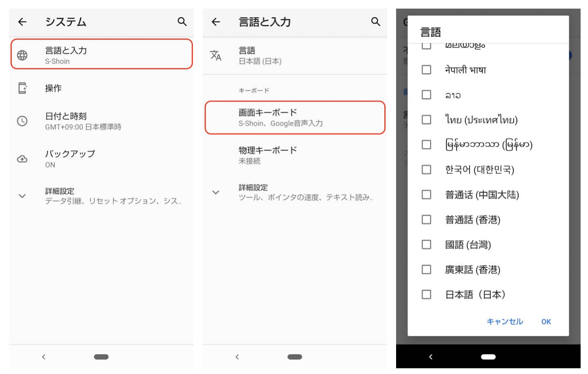Tap データ引継、リセット オプション summary text
This screenshot has width=588, height=374.
click(x=113, y=201)
